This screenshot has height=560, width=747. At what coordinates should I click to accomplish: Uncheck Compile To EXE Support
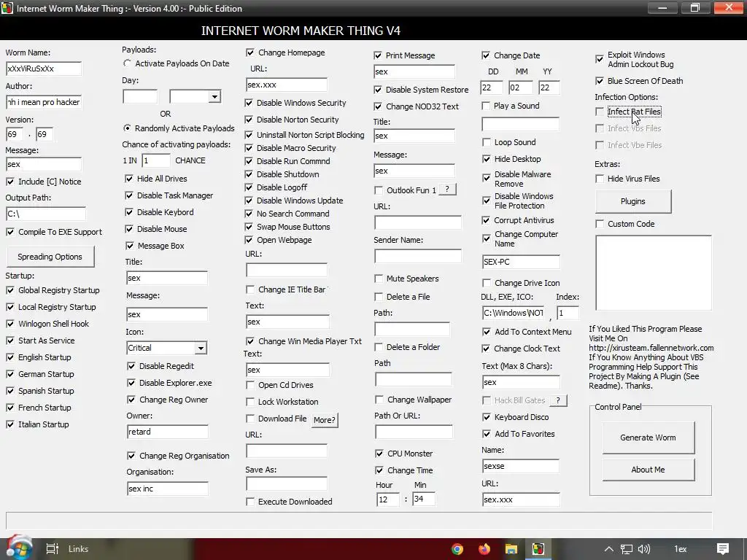click(x=10, y=232)
